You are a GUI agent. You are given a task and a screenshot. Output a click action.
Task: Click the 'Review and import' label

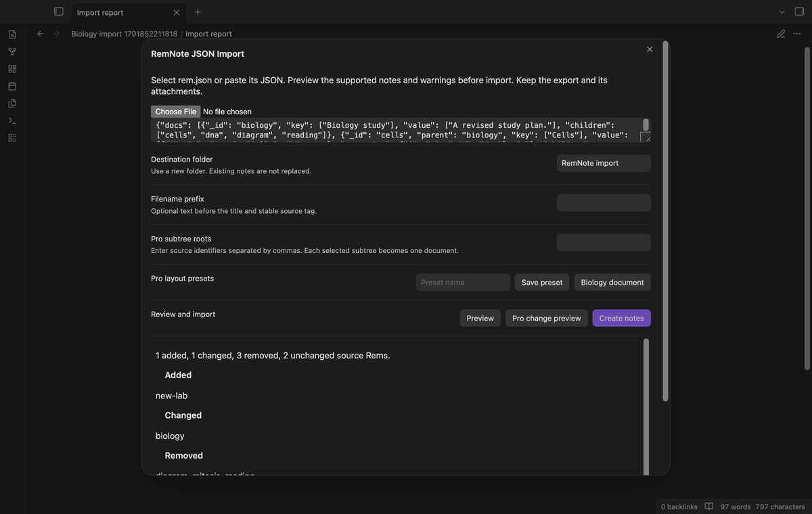[183, 314]
